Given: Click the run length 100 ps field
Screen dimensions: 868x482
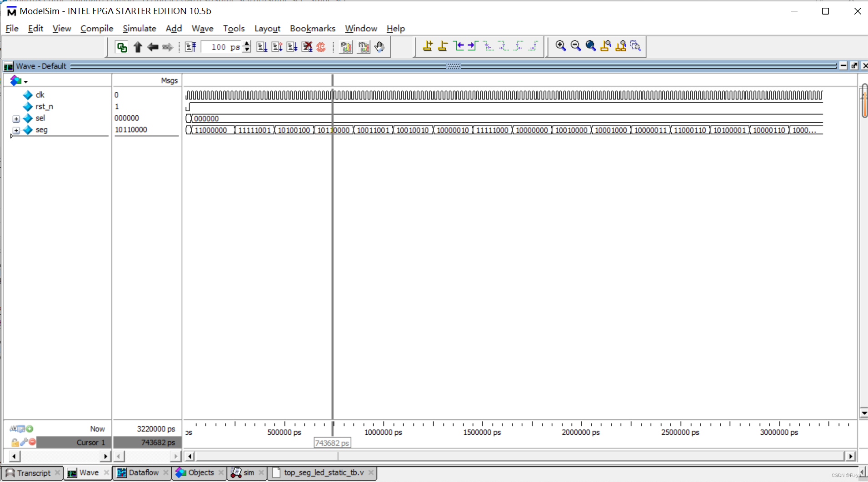Looking at the screenshot, I should tap(221, 47).
